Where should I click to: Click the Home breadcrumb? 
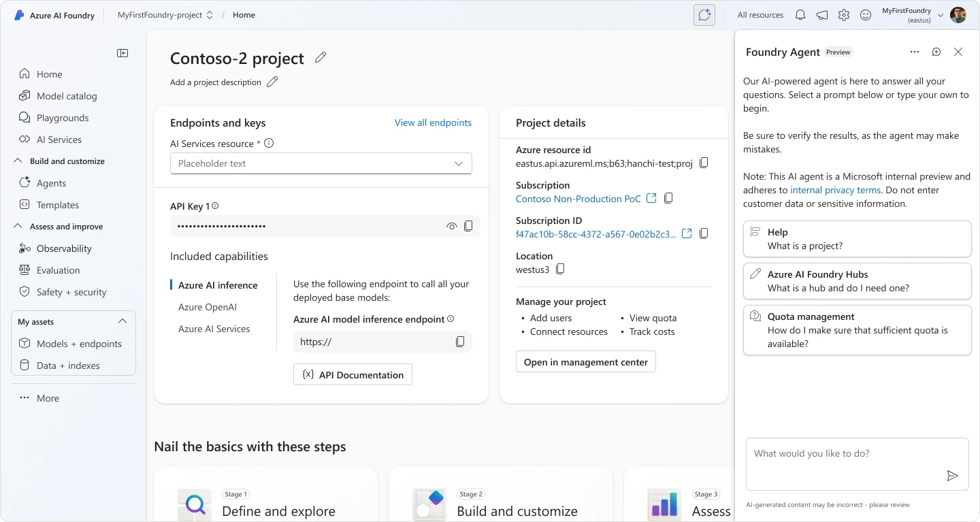[244, 15]
